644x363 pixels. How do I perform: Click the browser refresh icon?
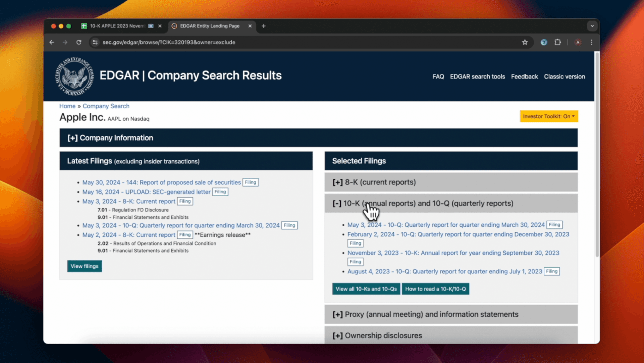[x=79, y=42]
